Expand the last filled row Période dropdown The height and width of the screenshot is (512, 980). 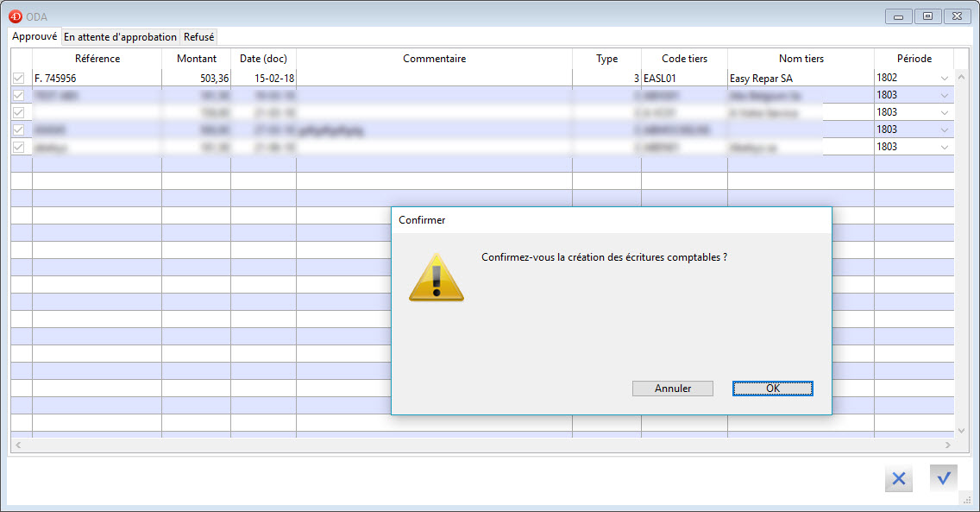pos(944,147)
